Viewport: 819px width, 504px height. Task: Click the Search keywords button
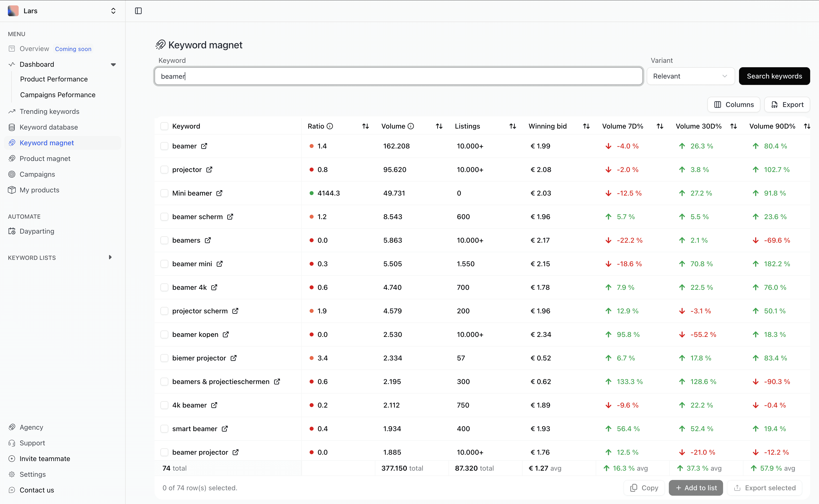coord(774,76)
